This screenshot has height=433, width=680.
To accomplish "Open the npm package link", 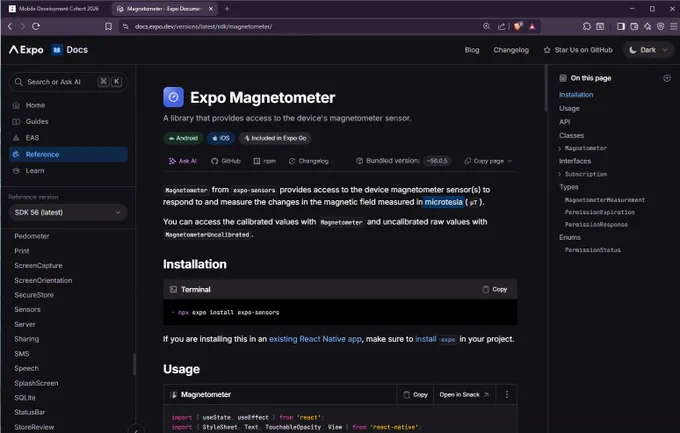I will click(x=265, y=161).
